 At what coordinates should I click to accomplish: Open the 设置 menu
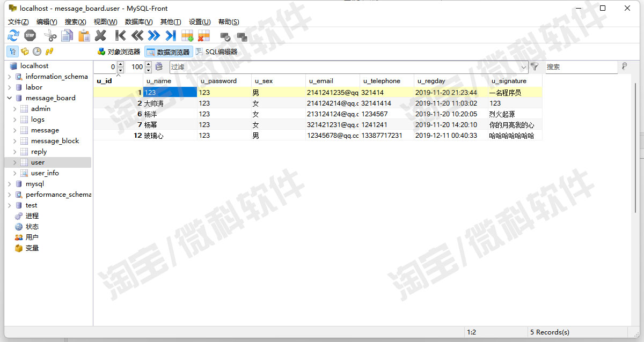tap(200, 22)
